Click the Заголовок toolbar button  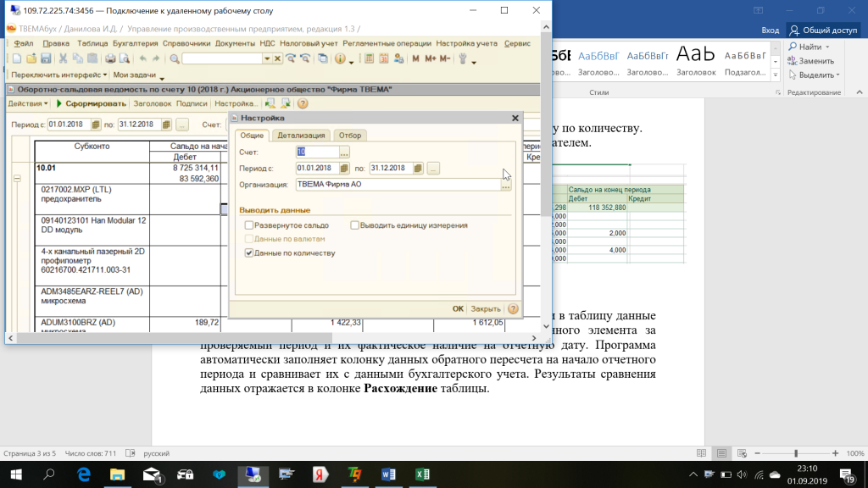(153, 103)
